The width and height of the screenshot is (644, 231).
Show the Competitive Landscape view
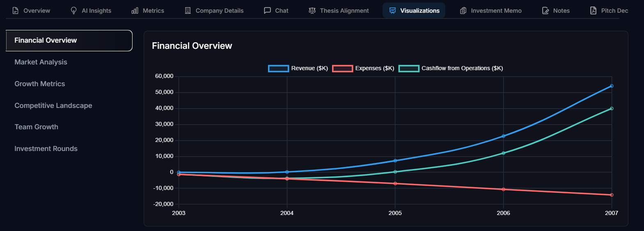[x=53, y=105]
